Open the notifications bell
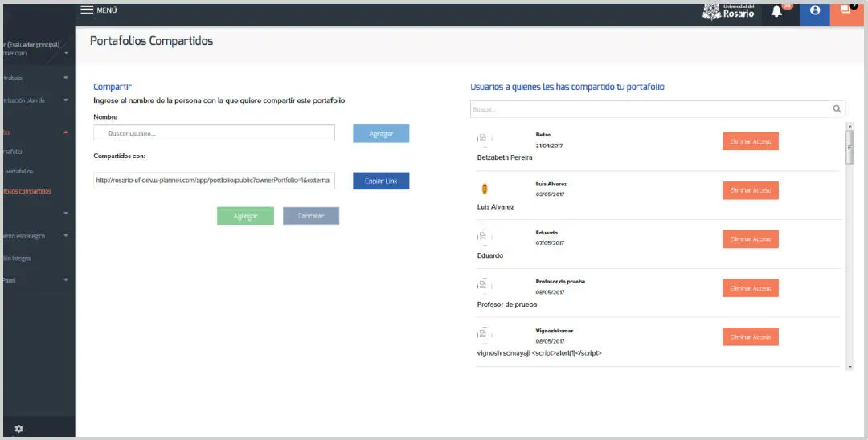 [x=776, y=10]
